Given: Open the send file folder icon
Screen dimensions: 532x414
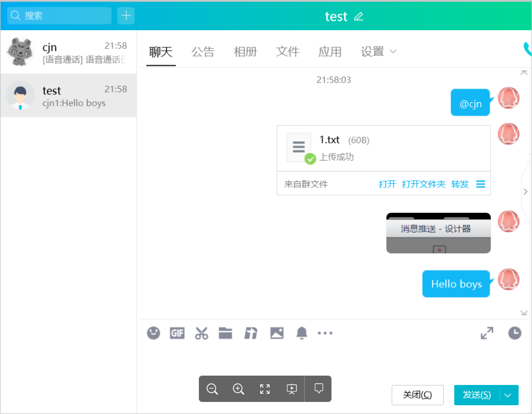Looking at the screenshot, I should pyautogui.click(x=226, y=333).
